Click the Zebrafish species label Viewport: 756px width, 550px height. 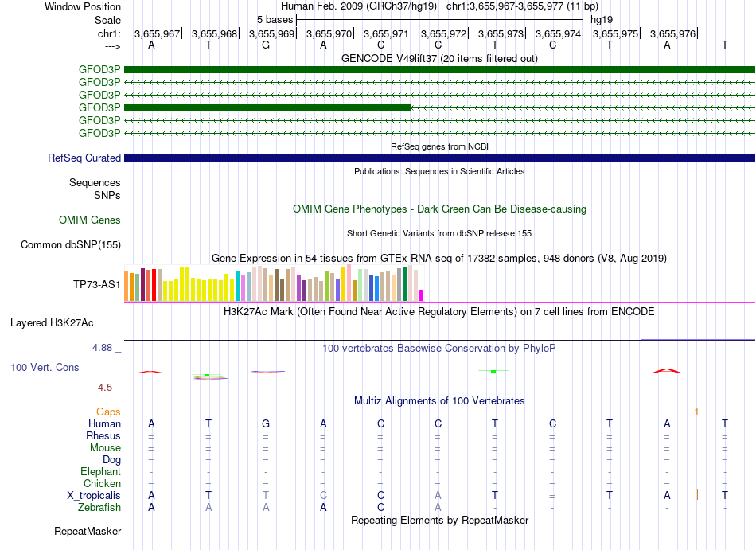(x=99, y=508)
